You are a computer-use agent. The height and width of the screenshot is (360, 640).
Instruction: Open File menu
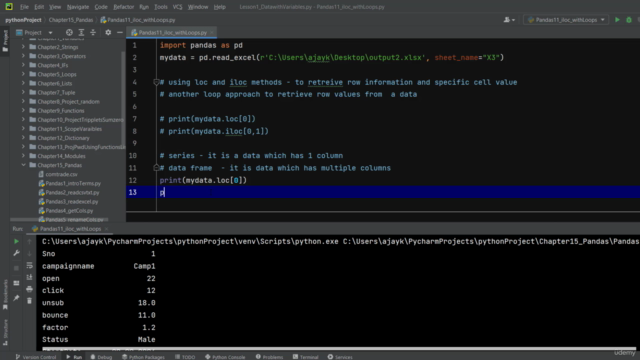pyautogui.click(x=24, y=7)
